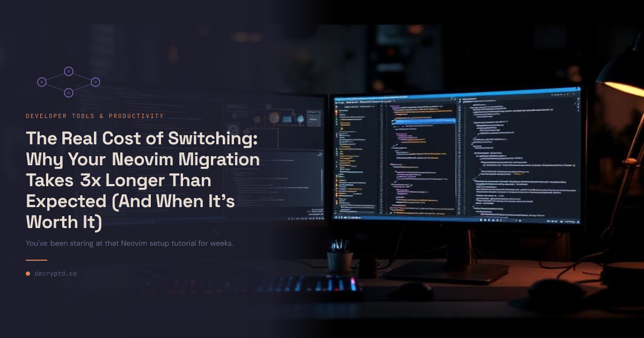Click the orange bullet dot beside decryptd.co
This screenshot has height=338, width=644.
coord(27,274)
